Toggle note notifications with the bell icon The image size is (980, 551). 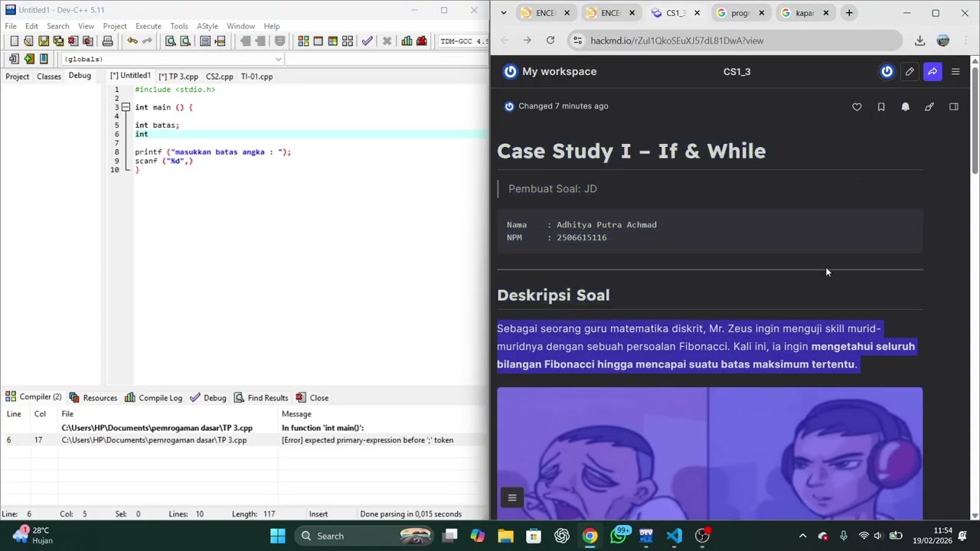(905, 107)
